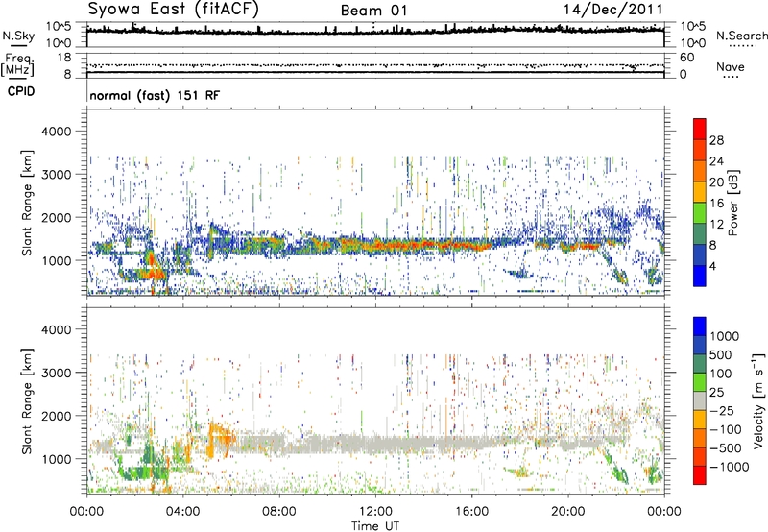Click the "12" tick on the Power colorbar

pyautogui.click(x=716, y=224)
